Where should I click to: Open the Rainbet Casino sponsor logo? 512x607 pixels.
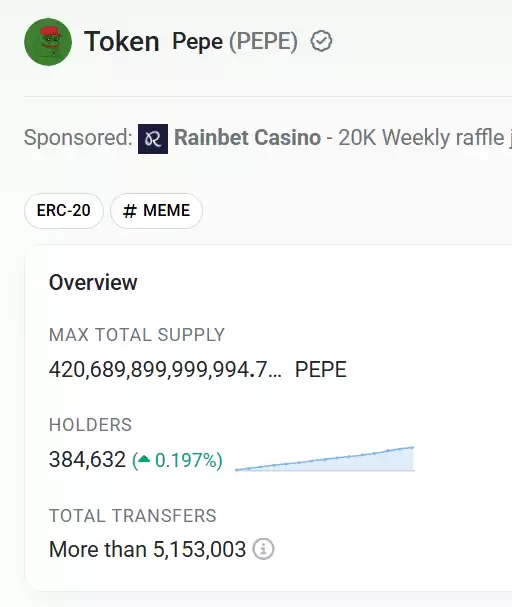point(153,139)
